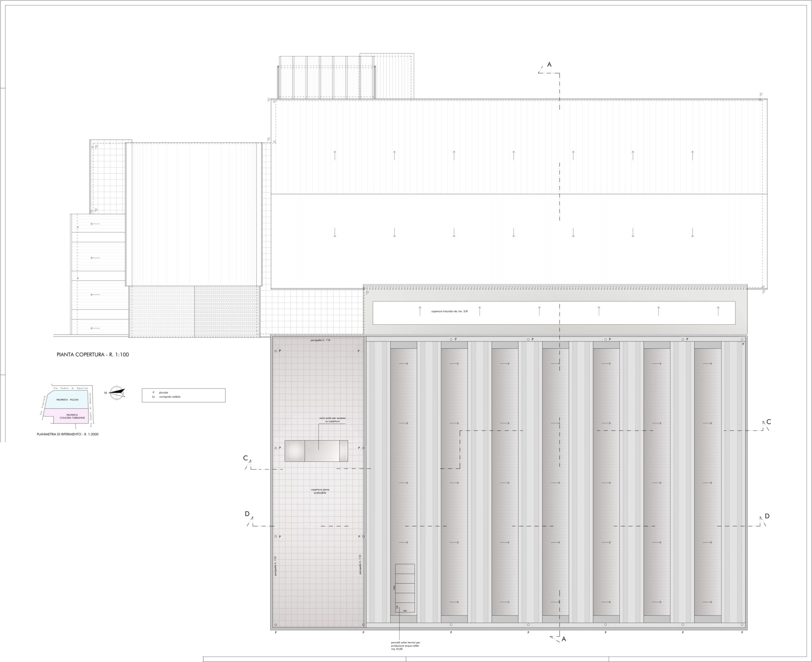Click the left section marker D
Viewport: 812px width, 662px height.
247,514
